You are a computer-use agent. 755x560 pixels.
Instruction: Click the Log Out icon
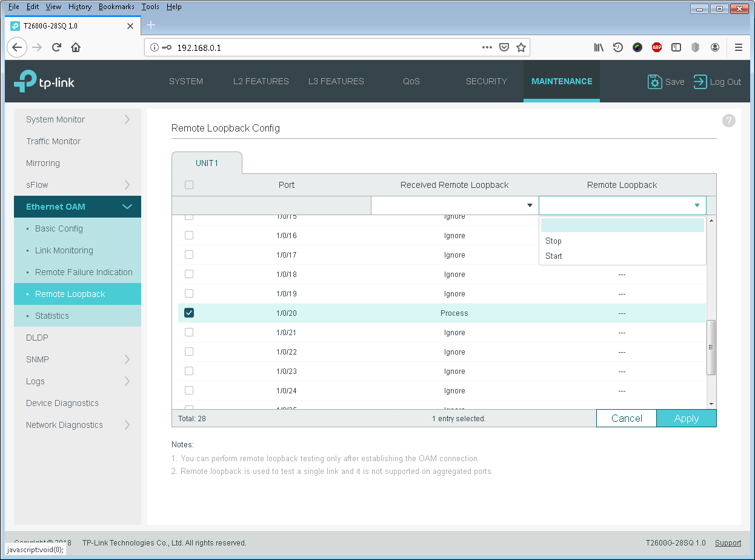[x=700, y=82]
